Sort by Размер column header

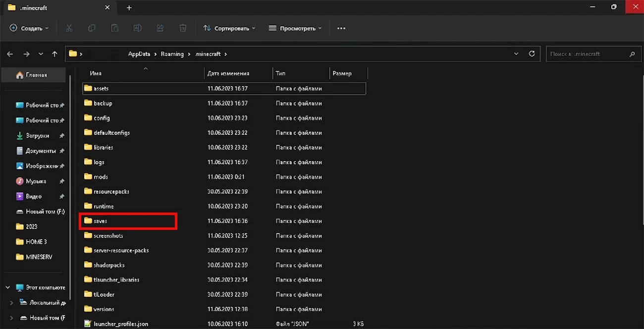click(342, 73)
